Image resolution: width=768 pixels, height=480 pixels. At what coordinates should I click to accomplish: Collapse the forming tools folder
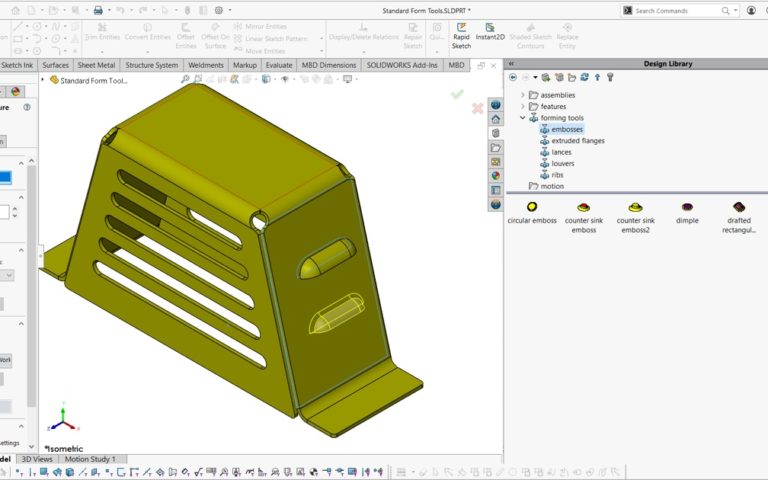point(522,118)
